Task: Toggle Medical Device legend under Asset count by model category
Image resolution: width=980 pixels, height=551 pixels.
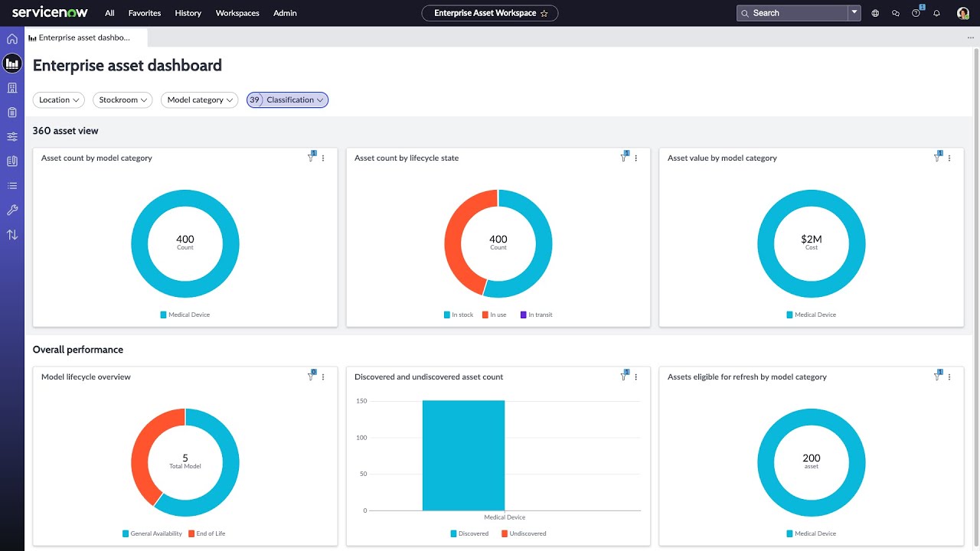Action: click(x=185, y=315)
